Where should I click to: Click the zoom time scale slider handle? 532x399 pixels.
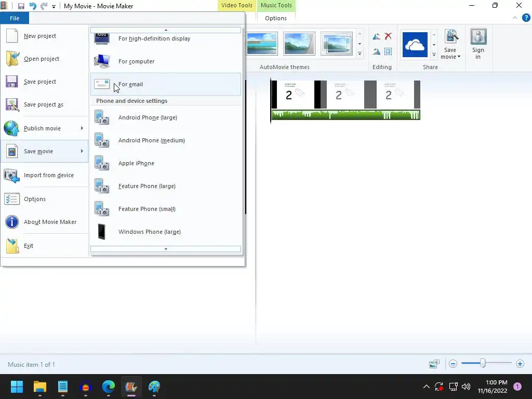tap(483, 364)
